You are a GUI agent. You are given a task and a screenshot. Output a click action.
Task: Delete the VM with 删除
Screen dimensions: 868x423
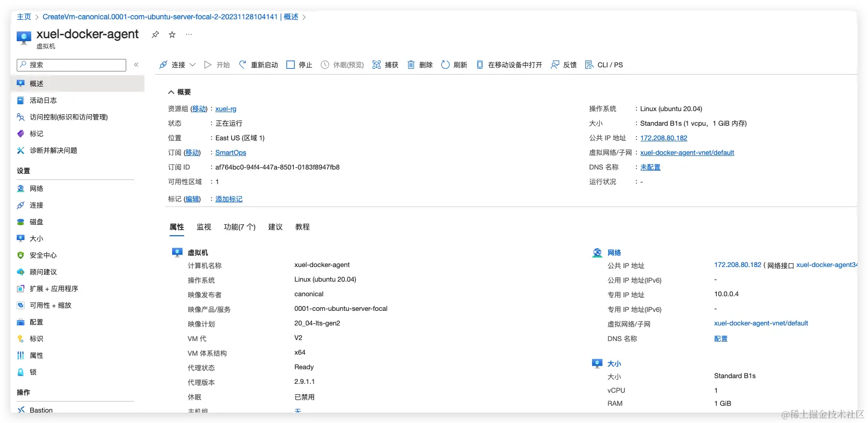point(420,65)
